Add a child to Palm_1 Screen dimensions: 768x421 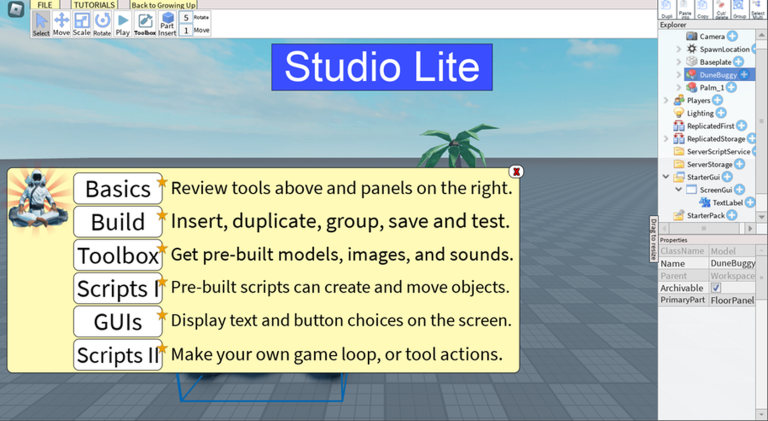[731, 87]
